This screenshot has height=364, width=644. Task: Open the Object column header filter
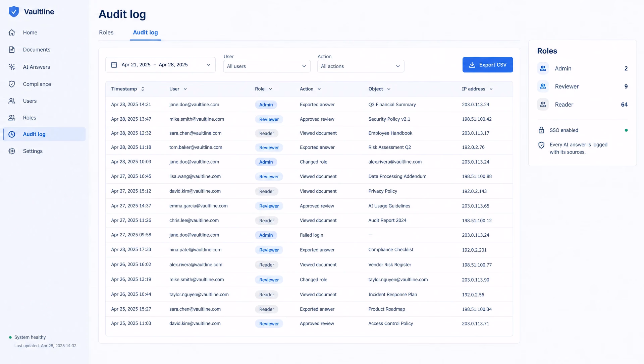379,89
